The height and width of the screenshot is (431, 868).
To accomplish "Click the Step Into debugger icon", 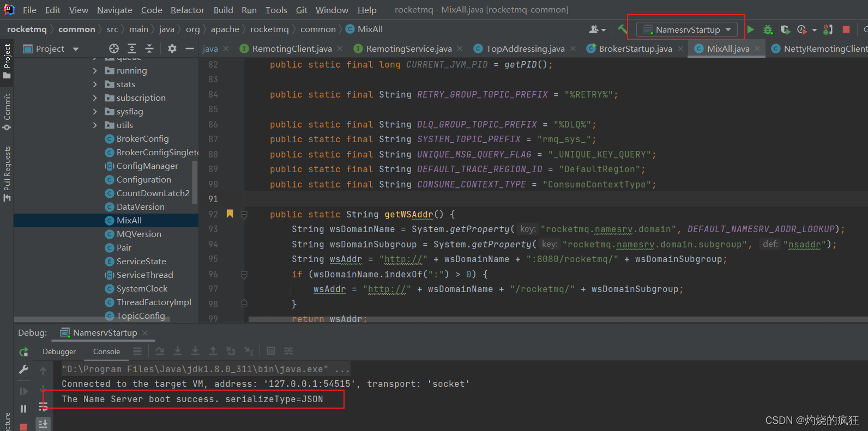I will 178,351.
